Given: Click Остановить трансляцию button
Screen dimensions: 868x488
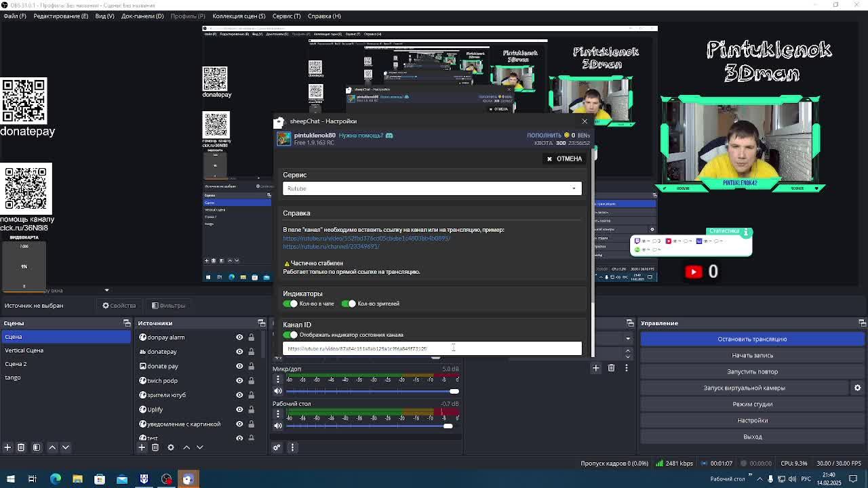Looking at the screenshot, I should (x=752, y=339).
